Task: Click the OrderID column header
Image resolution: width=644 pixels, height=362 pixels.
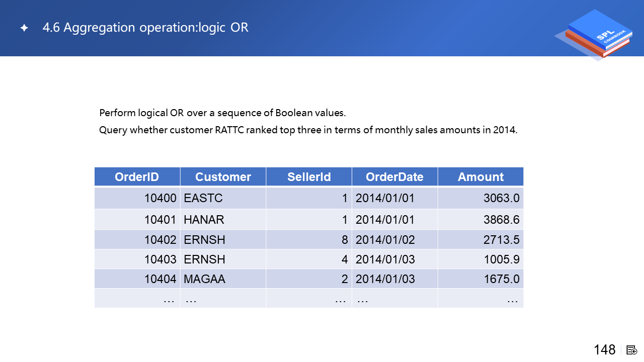Action: [137, 177]
